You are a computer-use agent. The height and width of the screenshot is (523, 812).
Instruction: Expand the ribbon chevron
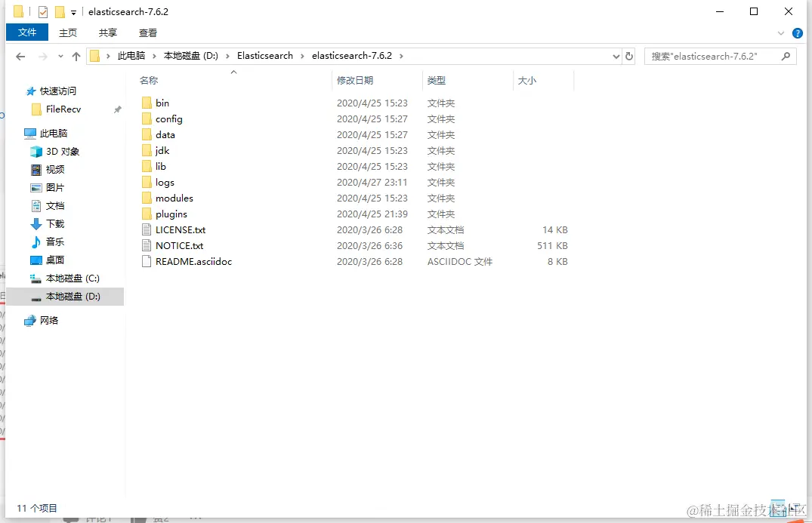[781, 34]
